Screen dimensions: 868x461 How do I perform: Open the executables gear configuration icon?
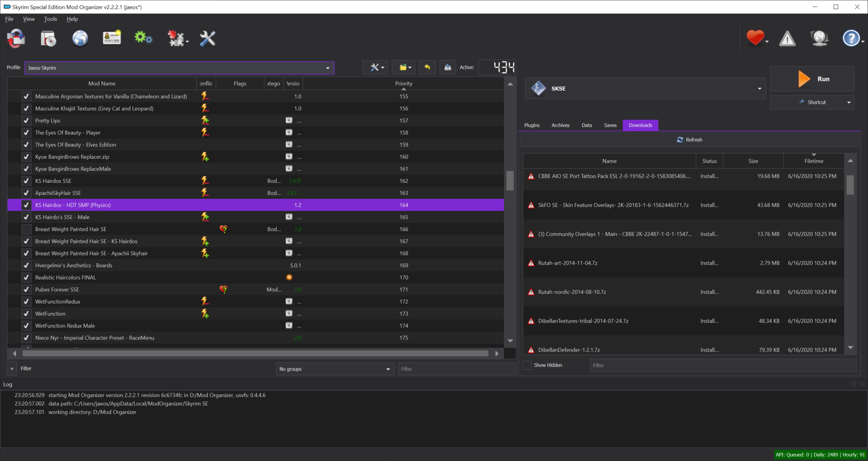coord(143,38)
